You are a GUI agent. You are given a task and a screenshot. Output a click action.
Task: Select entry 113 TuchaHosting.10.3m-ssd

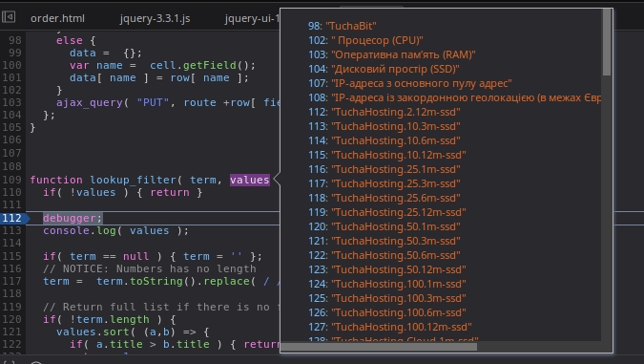[x=384, y=126]
